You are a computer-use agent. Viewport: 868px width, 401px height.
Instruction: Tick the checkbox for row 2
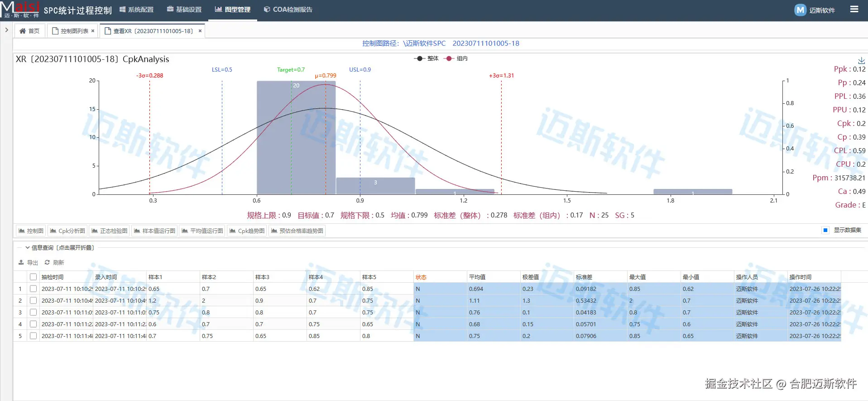tap(33, 300)
